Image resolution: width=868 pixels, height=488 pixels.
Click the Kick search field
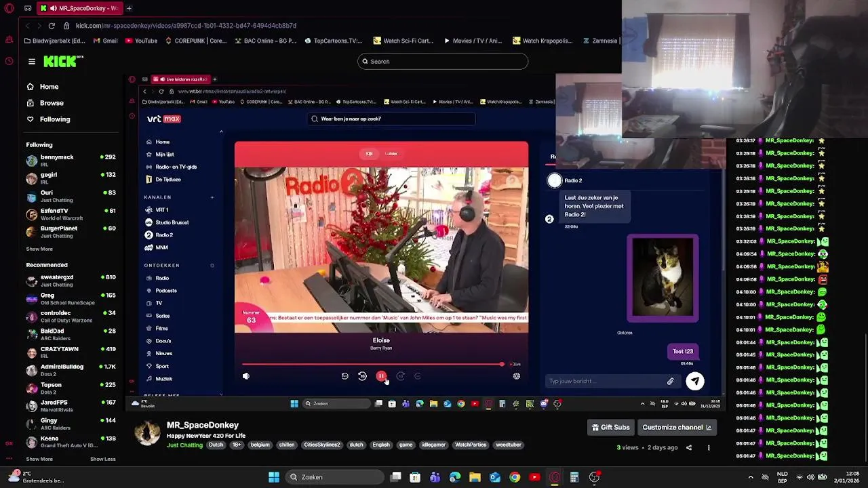point(443,61)
